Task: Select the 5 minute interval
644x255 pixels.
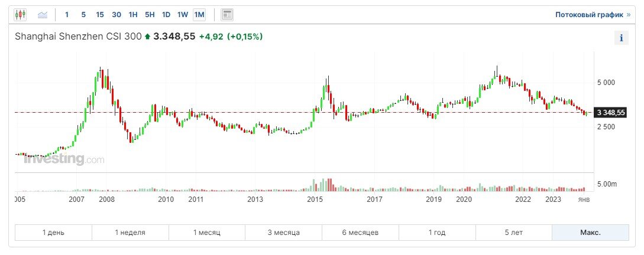Action: tap(83, 15)
